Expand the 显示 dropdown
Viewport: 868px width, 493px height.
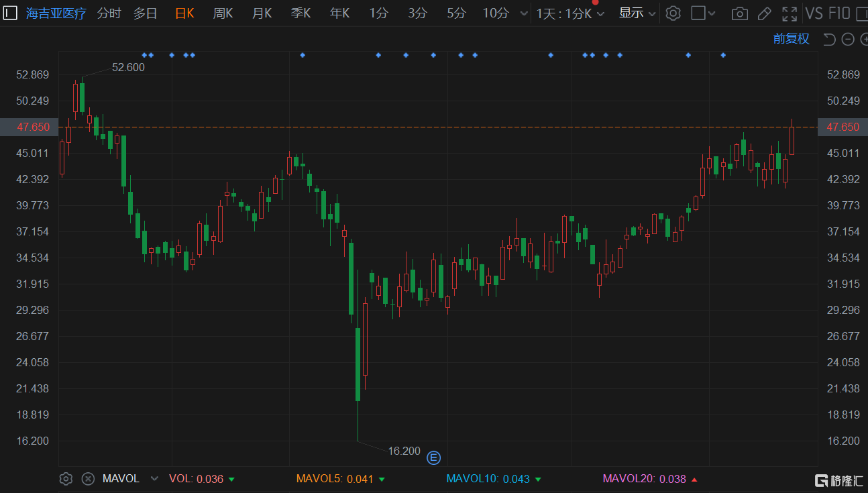point(637,13)
